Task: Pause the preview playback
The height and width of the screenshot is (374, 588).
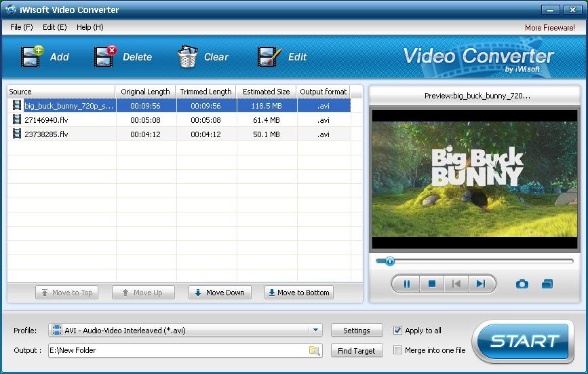Action: pos(406,284)
